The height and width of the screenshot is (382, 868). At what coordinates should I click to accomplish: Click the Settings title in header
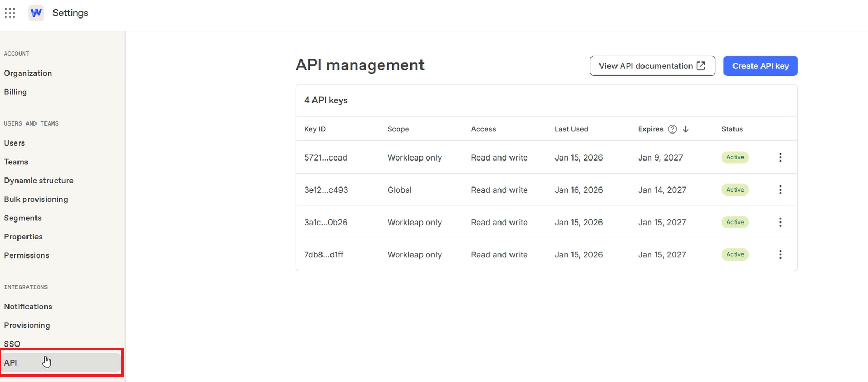point(70,13)
